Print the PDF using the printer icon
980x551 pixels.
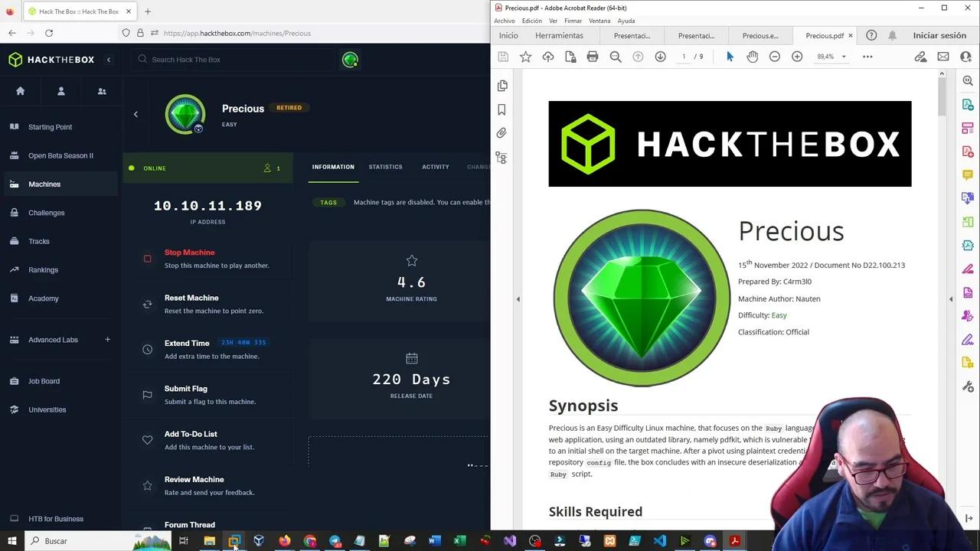(x=593, y=56)
